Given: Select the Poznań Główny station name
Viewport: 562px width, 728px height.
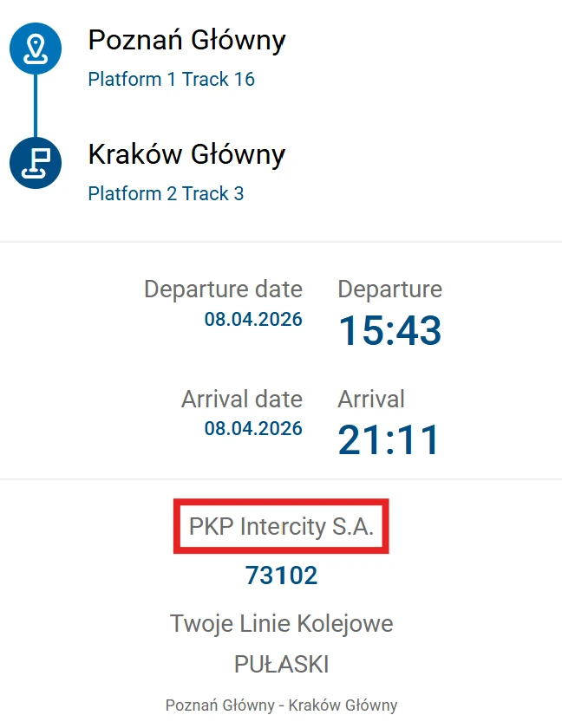Looking at the screenshot, I should [x=186, y=40].
